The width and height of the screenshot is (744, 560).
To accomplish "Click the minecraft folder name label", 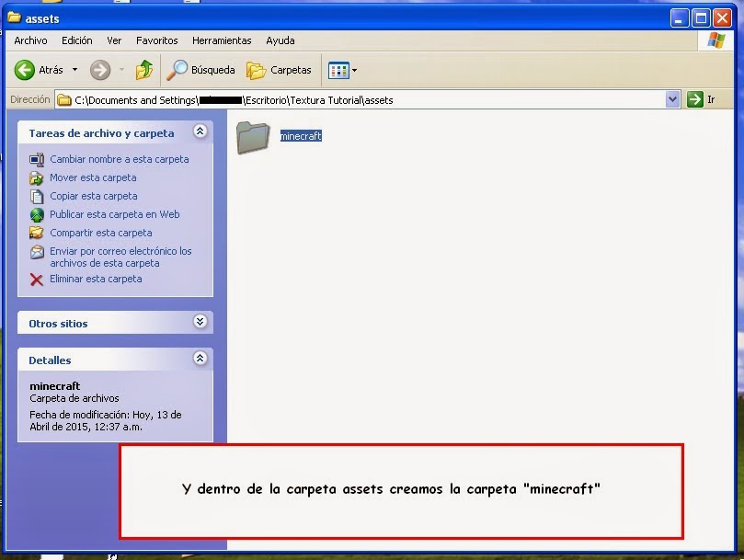I will click(301, 136).
